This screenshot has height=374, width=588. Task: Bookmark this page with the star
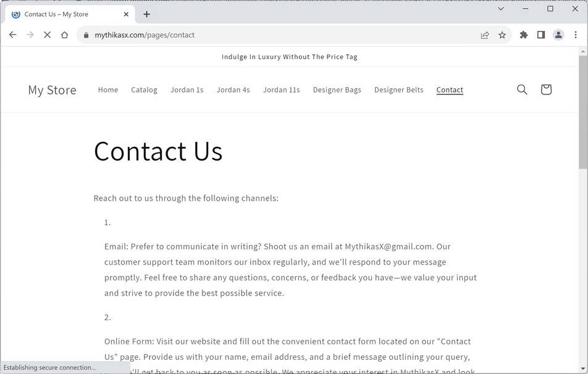[502, 35]
